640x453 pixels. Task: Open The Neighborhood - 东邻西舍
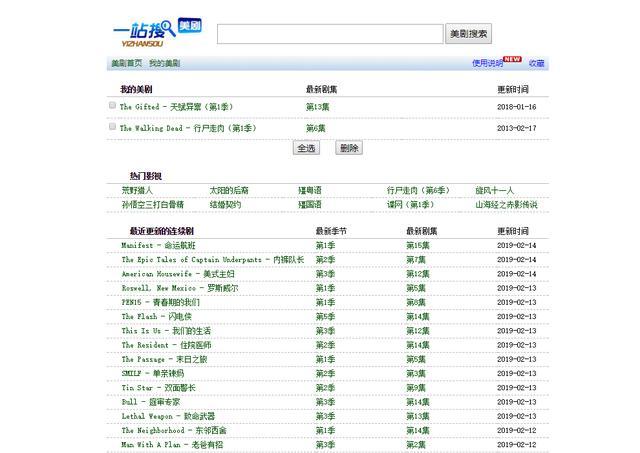point(174,431)
